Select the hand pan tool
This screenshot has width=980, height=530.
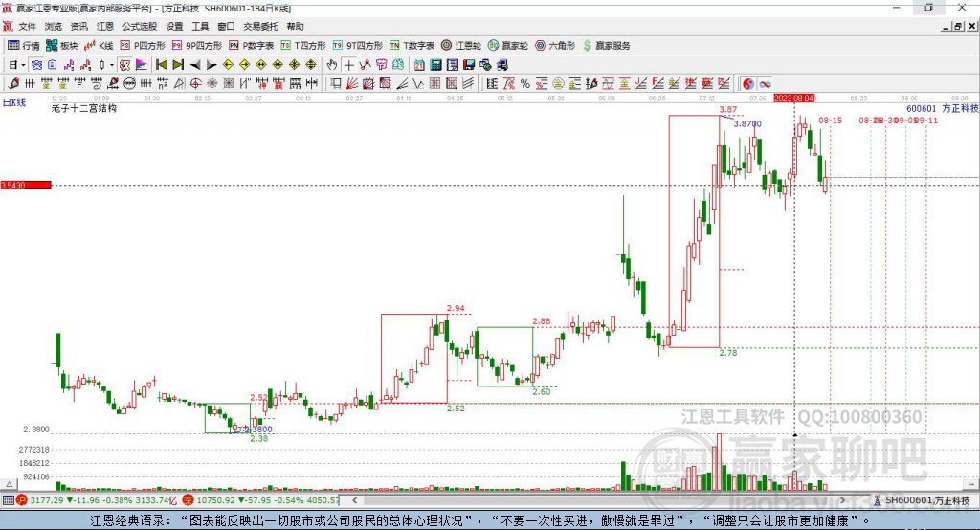point(331,65)
